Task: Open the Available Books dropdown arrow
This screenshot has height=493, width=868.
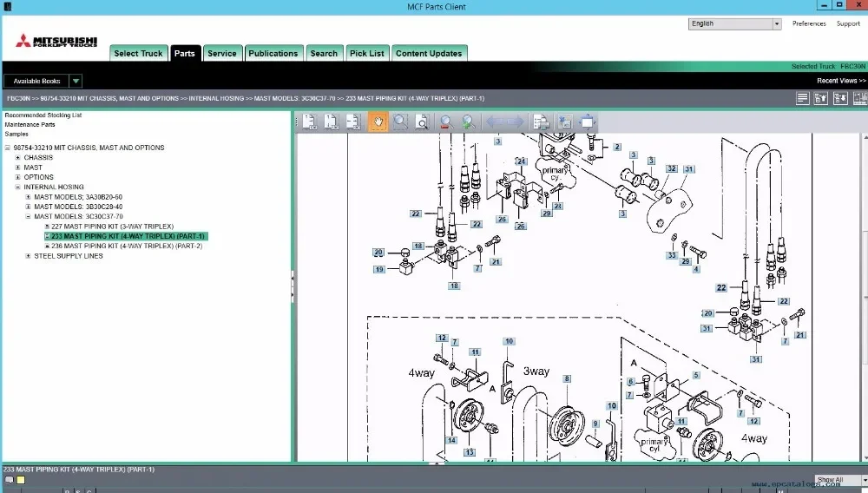Action: (76, 81)
